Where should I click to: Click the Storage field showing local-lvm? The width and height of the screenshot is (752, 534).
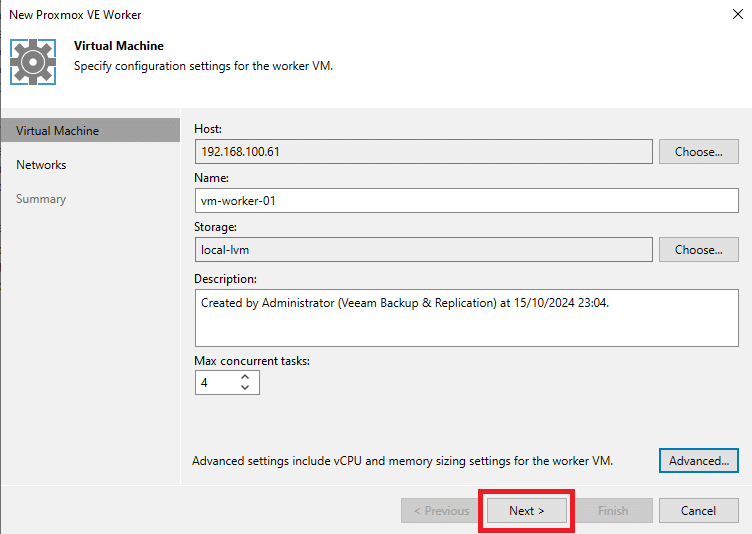pos(423,249)
